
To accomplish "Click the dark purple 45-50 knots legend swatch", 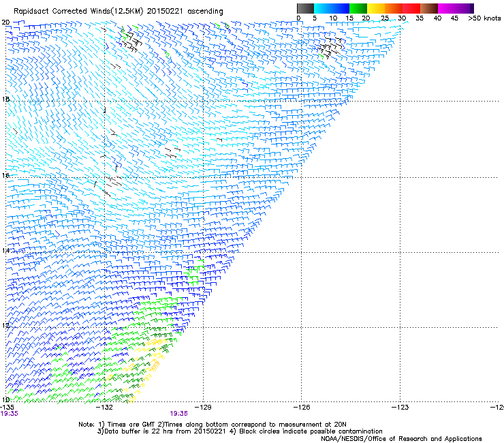I will tap(464, 8).
